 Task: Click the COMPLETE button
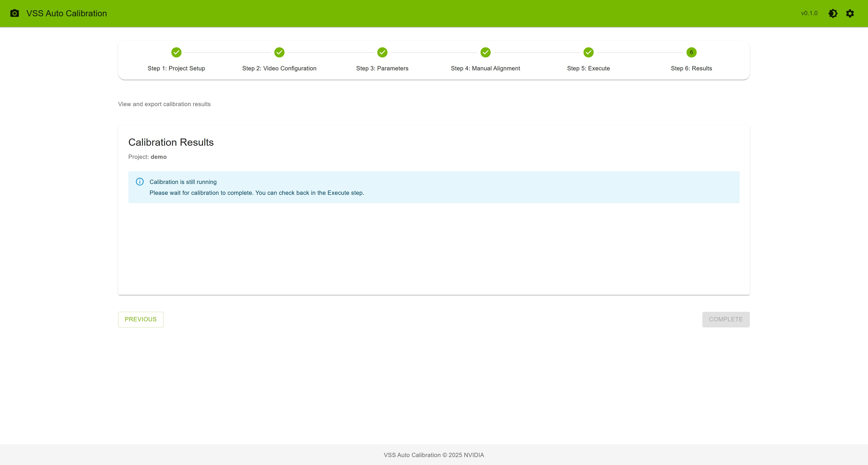[726, 320]
